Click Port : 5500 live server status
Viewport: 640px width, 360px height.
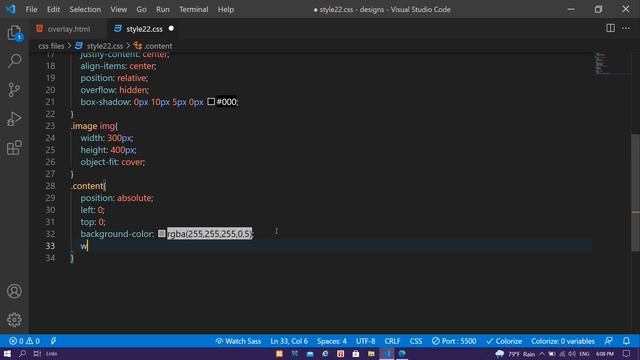(454, 341)
